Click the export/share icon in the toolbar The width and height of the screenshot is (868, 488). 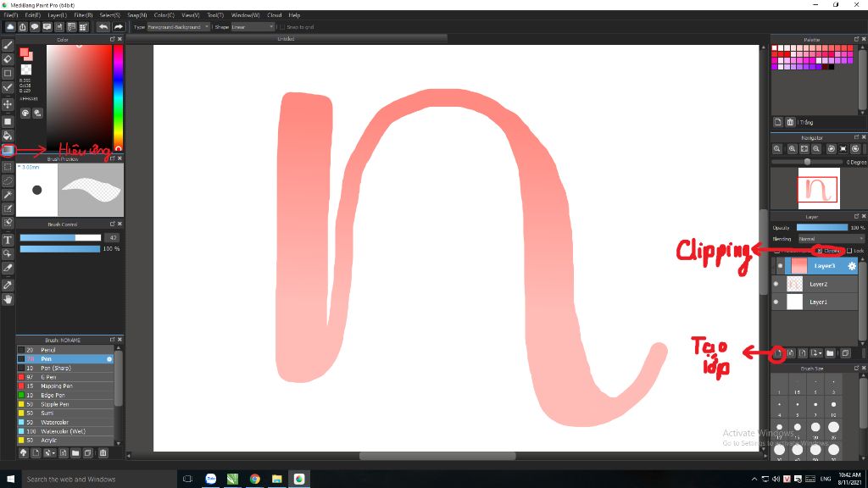click(23, 26)
